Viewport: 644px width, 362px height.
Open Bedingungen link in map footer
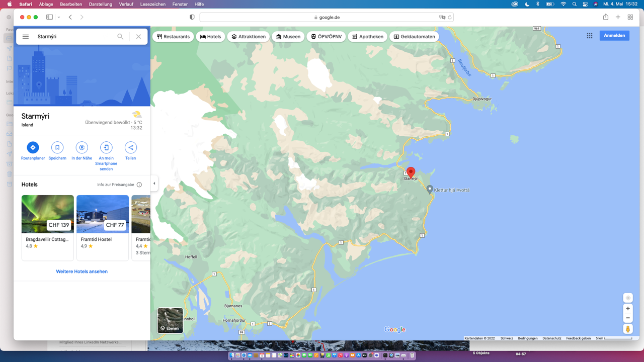[x=528, y=338]
